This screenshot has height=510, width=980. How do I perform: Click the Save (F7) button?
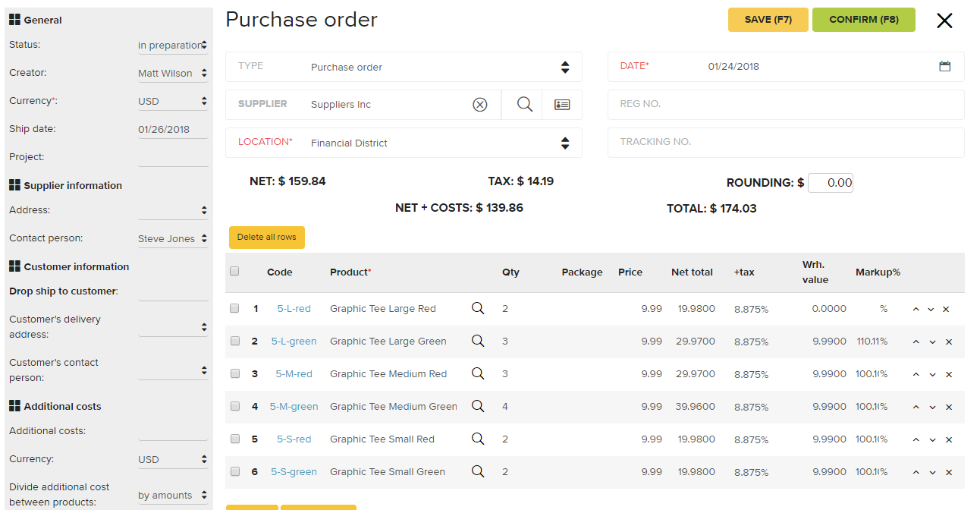click(768, 20)
